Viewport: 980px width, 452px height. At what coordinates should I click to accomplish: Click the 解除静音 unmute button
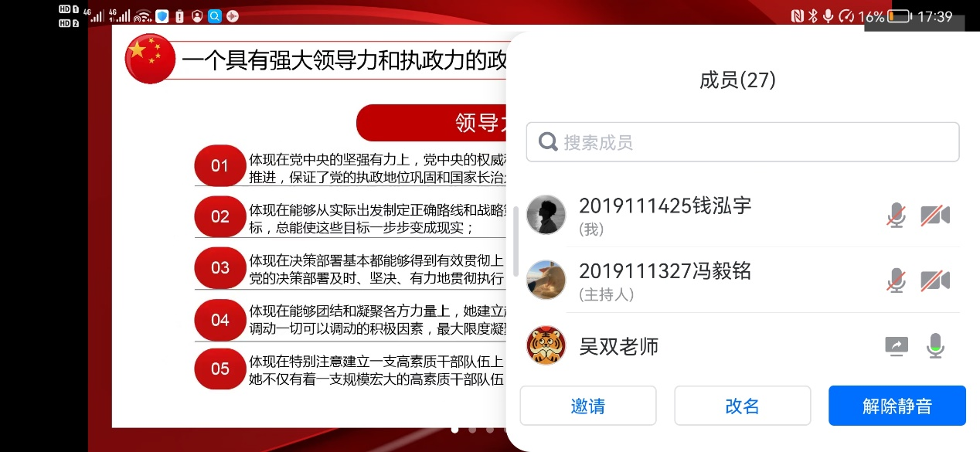pyautogui.click(x=897, y=406)
